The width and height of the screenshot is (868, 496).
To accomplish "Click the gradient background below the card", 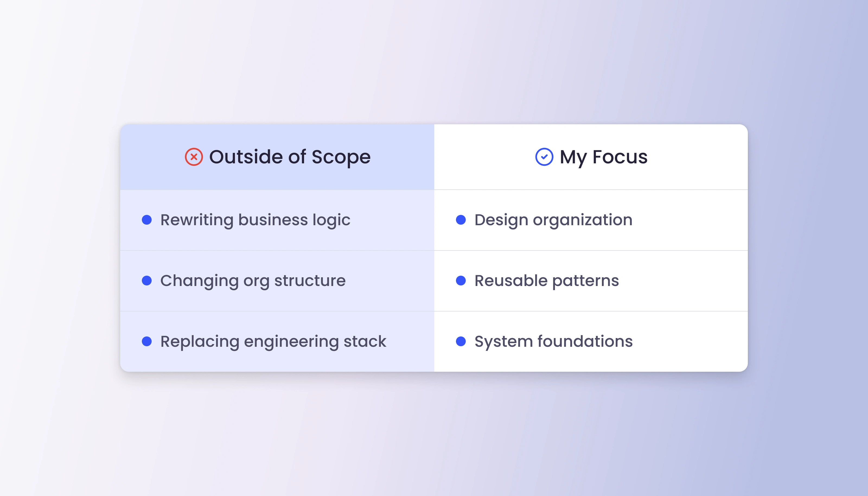I will click(x=434, y=436).
